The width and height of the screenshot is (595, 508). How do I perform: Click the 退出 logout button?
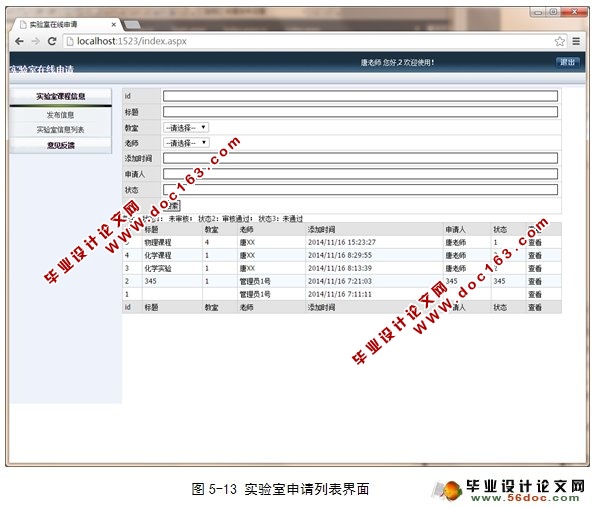[567, 62]
